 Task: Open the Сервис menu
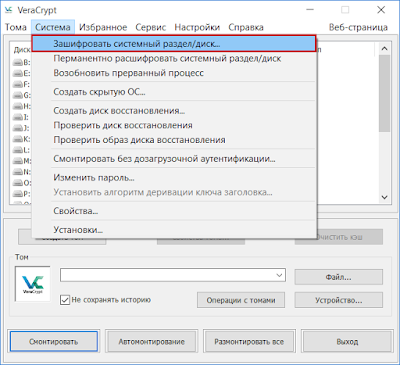click(x=151, y=27)
